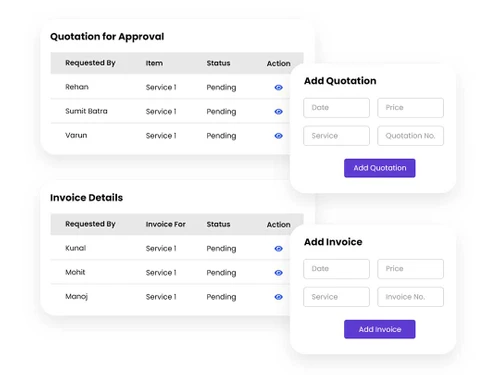Viewport: 500px width, 375px height.
Task: Click Status header in Invoice Details table
Action: tap(218, 224)
